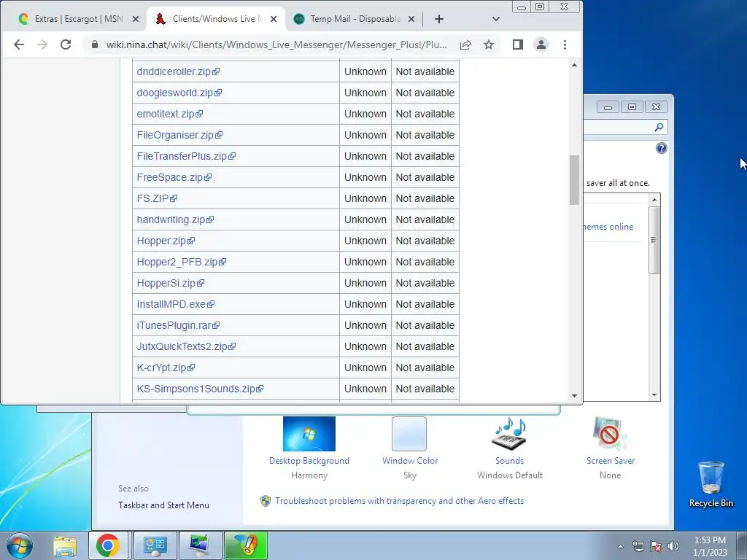Download InstallMPD.exe link

click(176, 304)
